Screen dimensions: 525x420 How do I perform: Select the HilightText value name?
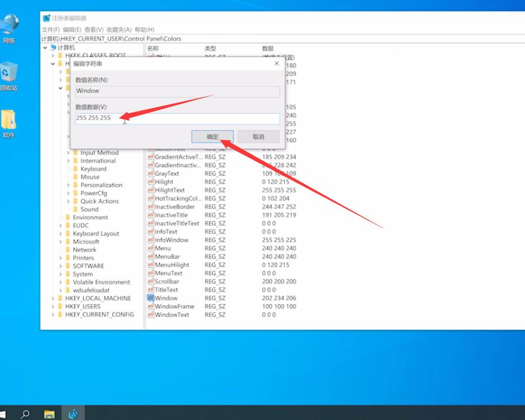(170, 190)
